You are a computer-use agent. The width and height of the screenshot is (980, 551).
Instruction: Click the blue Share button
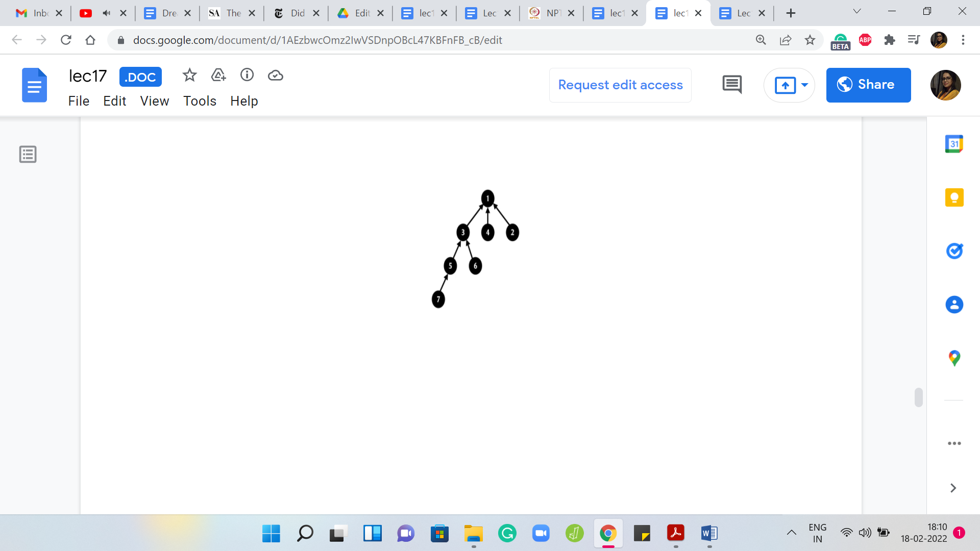point(868,85)
